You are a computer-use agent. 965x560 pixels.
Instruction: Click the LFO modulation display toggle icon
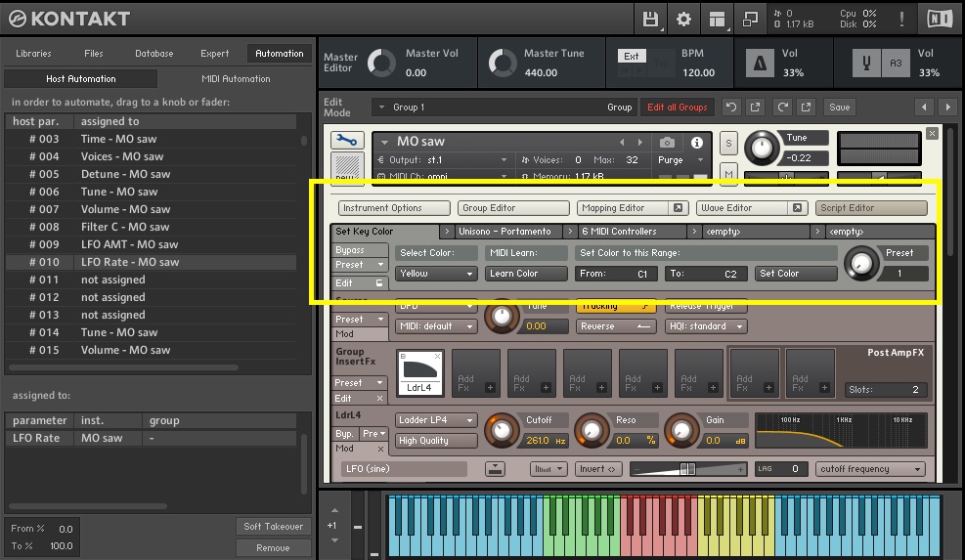495,469
